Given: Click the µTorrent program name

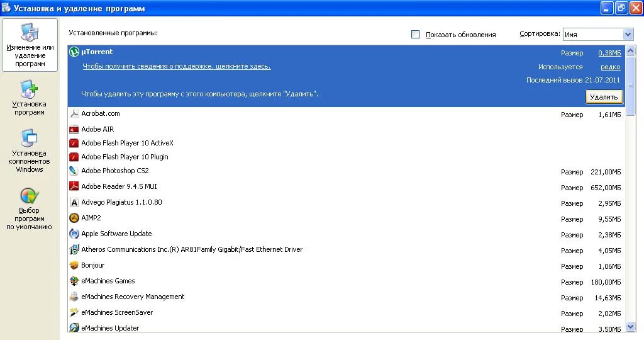Looking at the screenshot, I should click(x=97, y=52).
